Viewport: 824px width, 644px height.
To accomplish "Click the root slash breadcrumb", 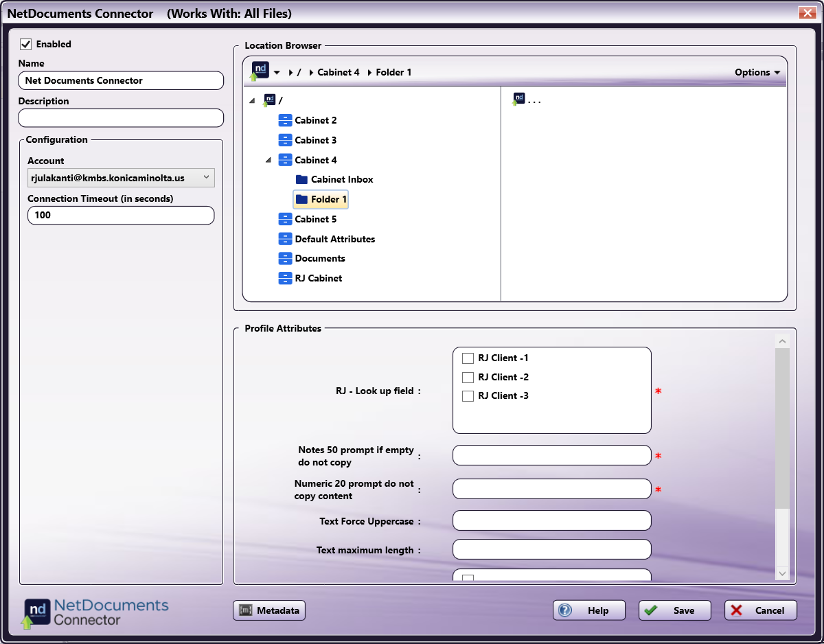I will tap(299, 72).
